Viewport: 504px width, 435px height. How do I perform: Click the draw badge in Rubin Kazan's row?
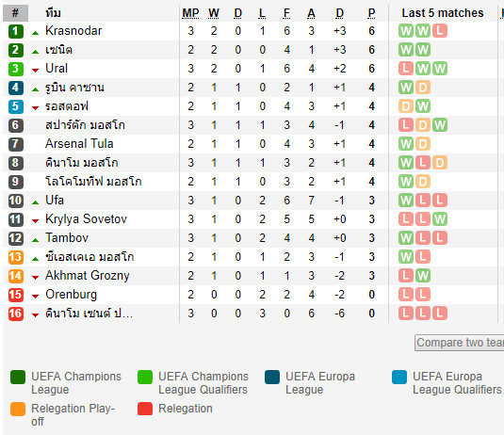pos(423,88)
